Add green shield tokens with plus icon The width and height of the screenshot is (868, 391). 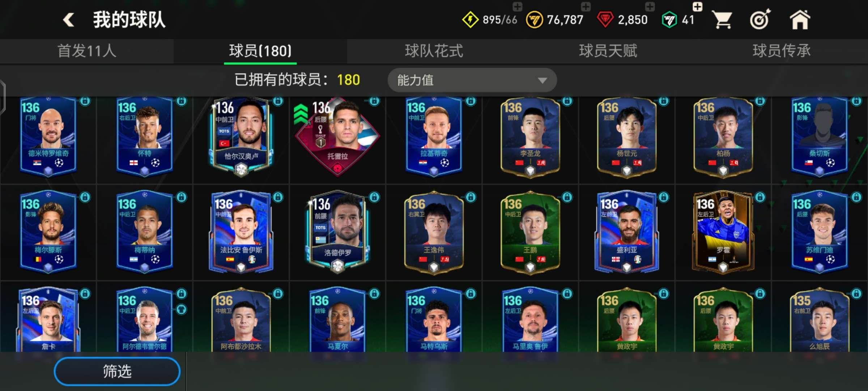(x=698, y=7)
